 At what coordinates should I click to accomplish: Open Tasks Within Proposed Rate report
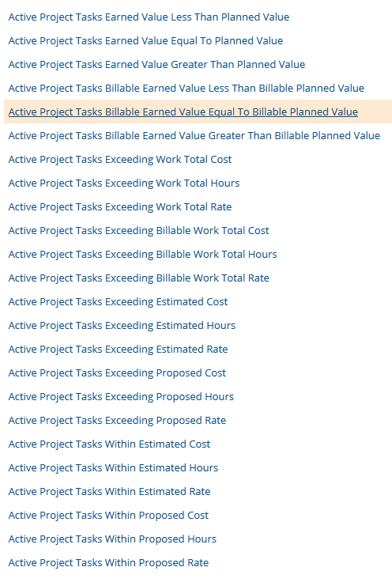tap(108, 563)
